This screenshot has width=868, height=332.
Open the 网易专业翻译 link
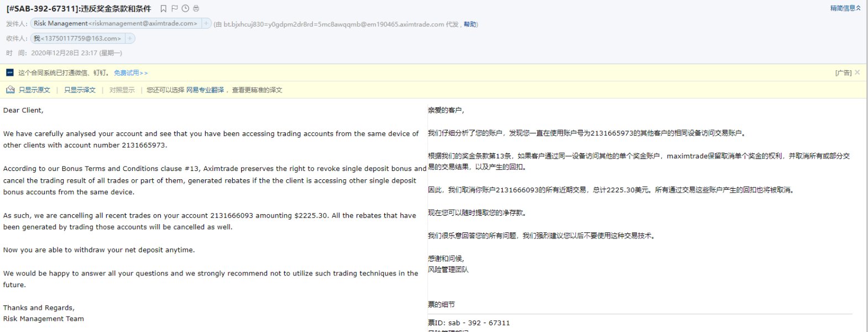(x=205, y=90)
